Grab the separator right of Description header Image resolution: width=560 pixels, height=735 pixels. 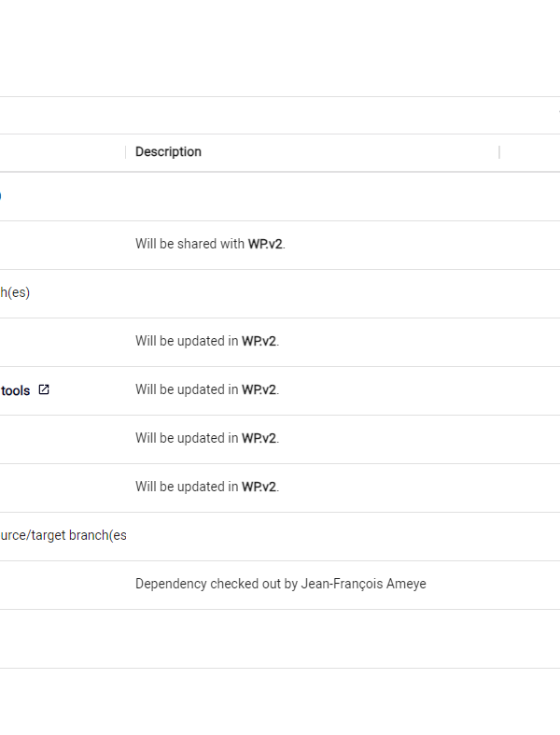(499, 152)
